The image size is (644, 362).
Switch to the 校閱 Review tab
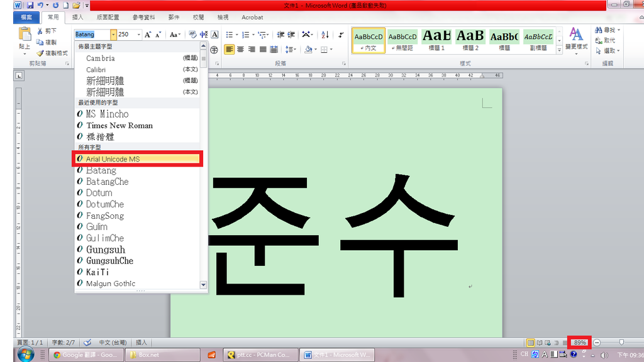tap(198, 17)
